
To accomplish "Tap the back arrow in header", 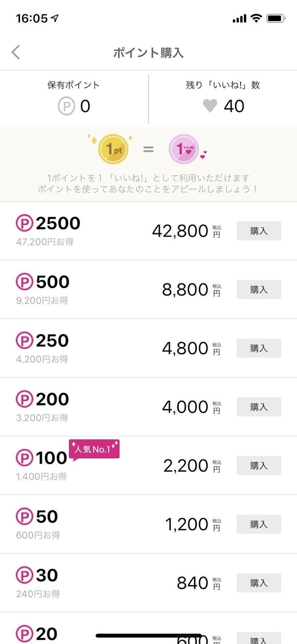I will (x=16, y=52).
